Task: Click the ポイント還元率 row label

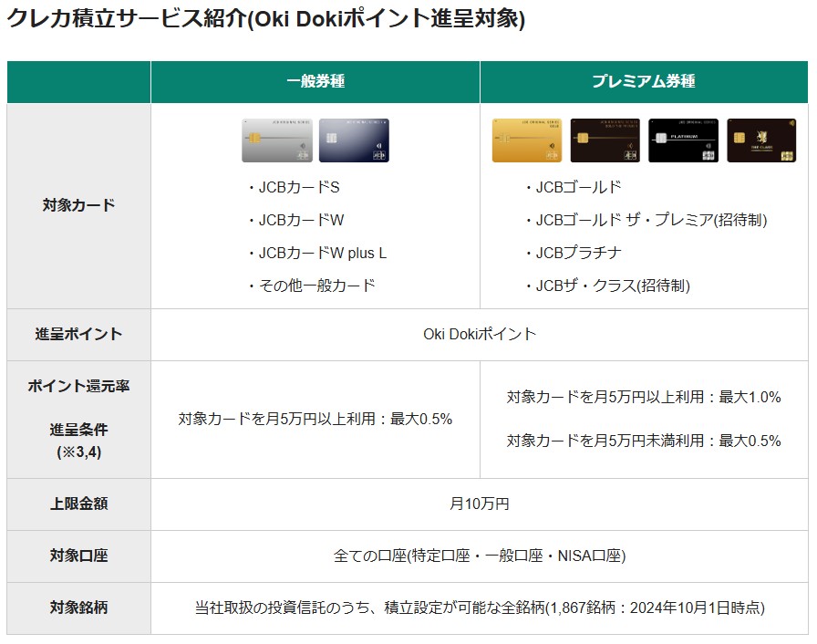Action: [x=78, y=386]
